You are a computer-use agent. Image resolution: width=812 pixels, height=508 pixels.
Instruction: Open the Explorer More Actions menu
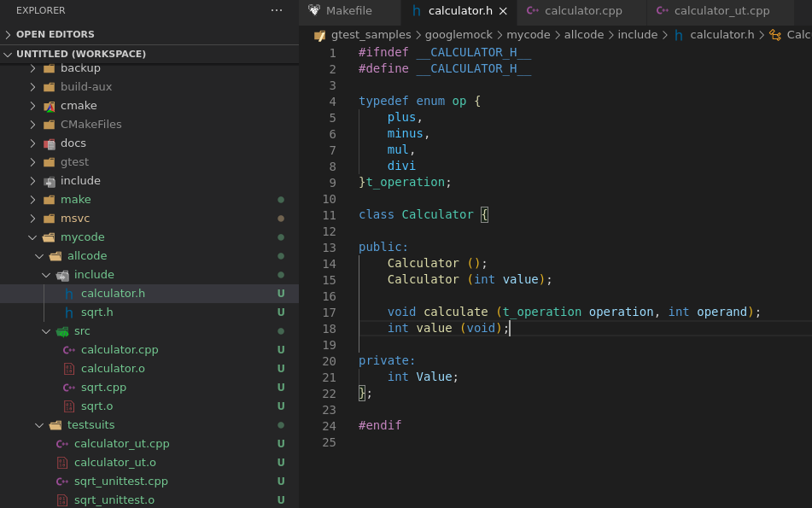276,10
